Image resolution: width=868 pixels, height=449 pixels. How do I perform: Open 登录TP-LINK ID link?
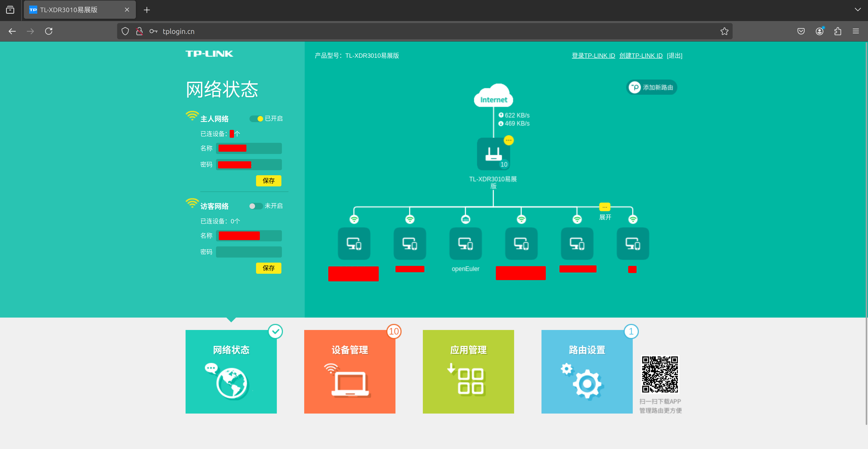[x=593, y=55]
